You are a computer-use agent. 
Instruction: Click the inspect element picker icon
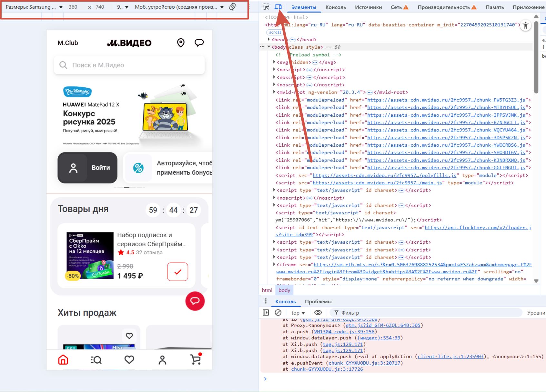(x=266, y=7)
